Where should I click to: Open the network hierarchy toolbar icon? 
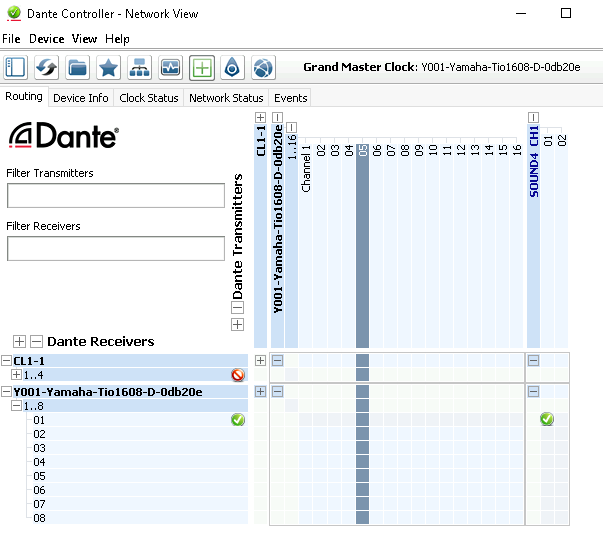[x=140, y=68]
